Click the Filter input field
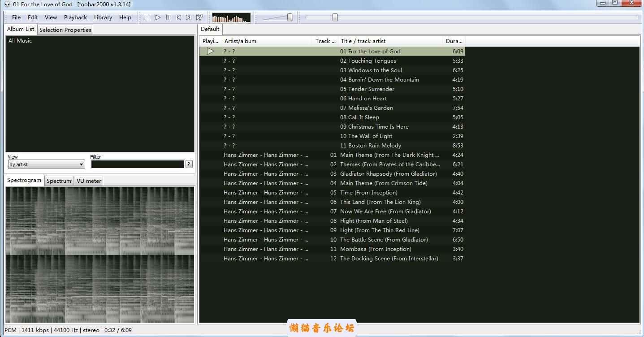Image resolution: width=644 pixels, height=337 pixels. tap(138, 164)
